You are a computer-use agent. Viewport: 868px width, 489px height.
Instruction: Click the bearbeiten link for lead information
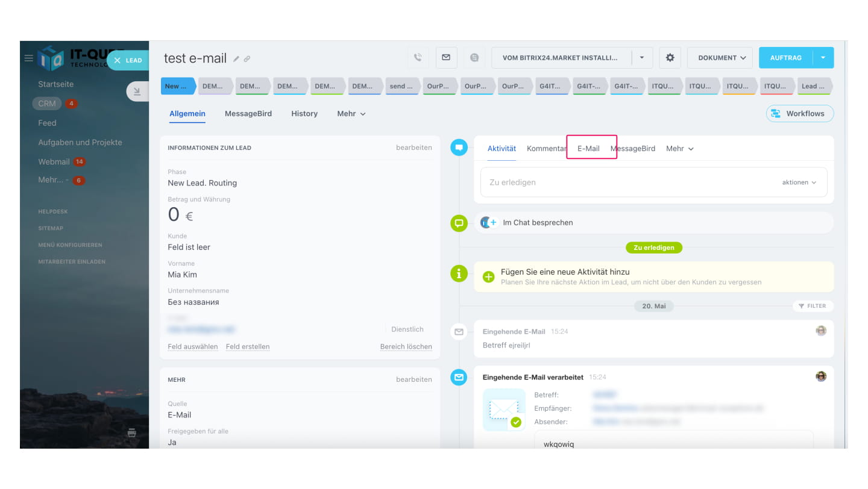(x=414, y=148)
